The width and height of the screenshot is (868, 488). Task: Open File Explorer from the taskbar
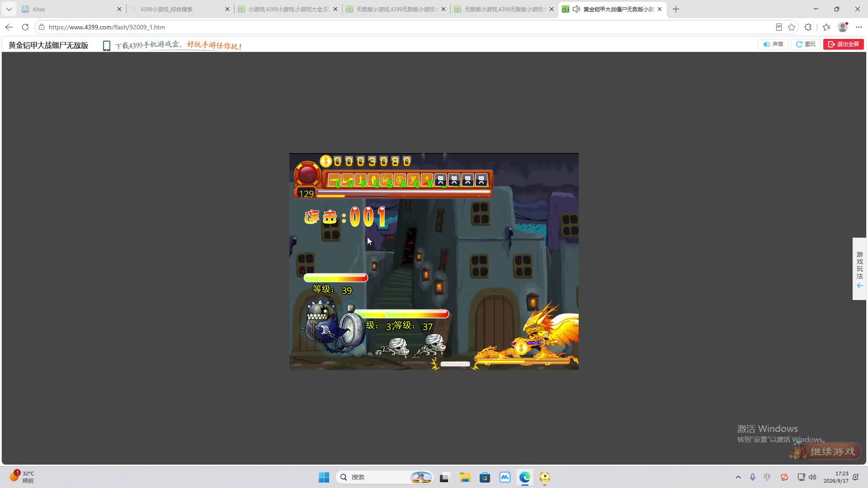(x=465, y=477)
